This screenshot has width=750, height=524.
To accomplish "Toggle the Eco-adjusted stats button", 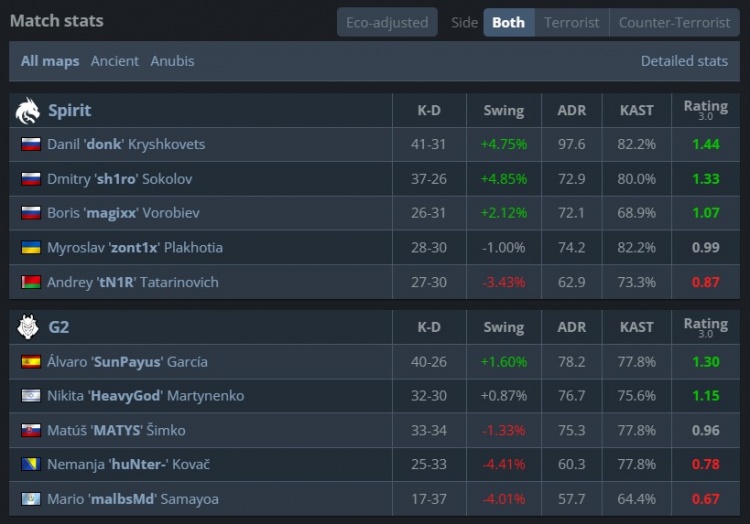I will (x=387, y=22).
